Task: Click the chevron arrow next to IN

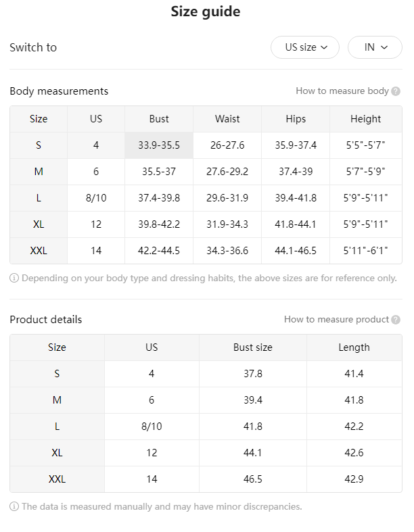Action: click(x=384, y=47)
